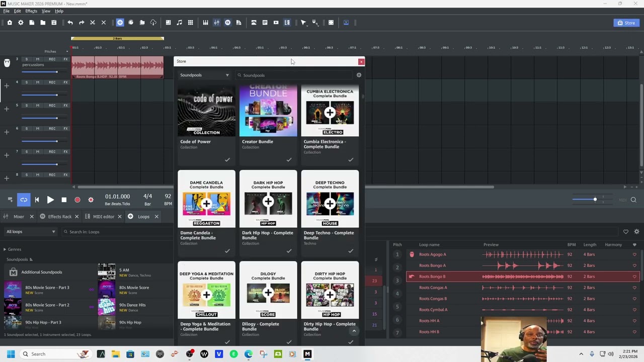Open program settings gear in top toolbar
This screenshot has height=362, width=644.
21,22
